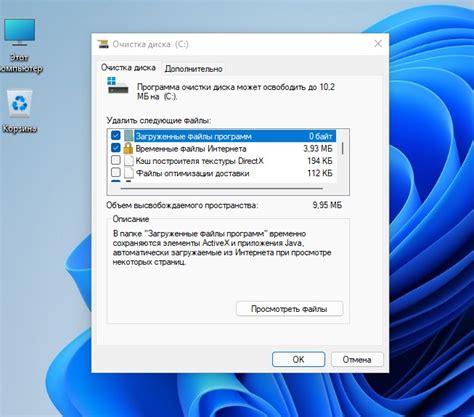Screen dimensions: 474x417
Task: Uncheck Загруженные файлы программ checkbox
Action: point(116,135)
